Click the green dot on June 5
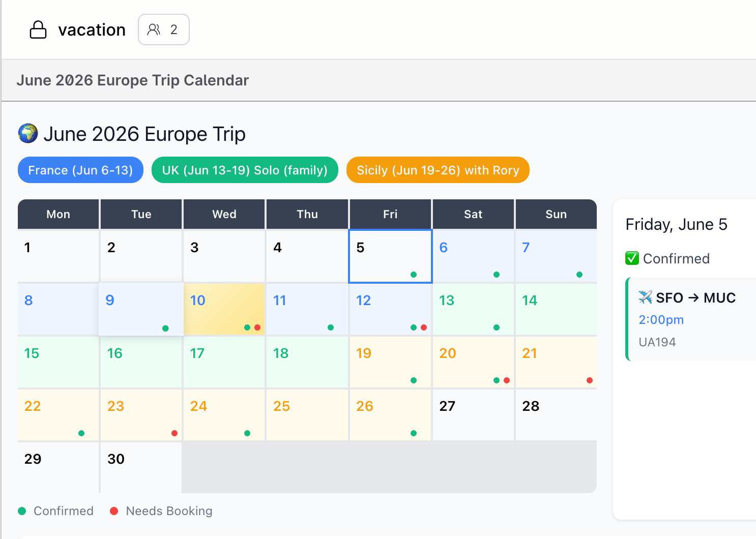Image resolution: width=756 pixels, height=539 pixels. tap(414, 275)
